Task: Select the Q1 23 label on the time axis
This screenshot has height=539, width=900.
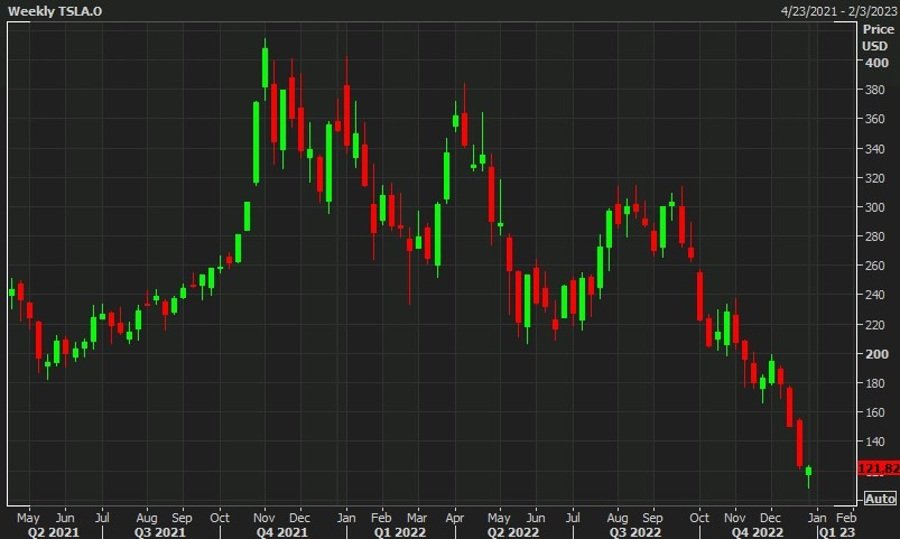Action: click(836, 531)
